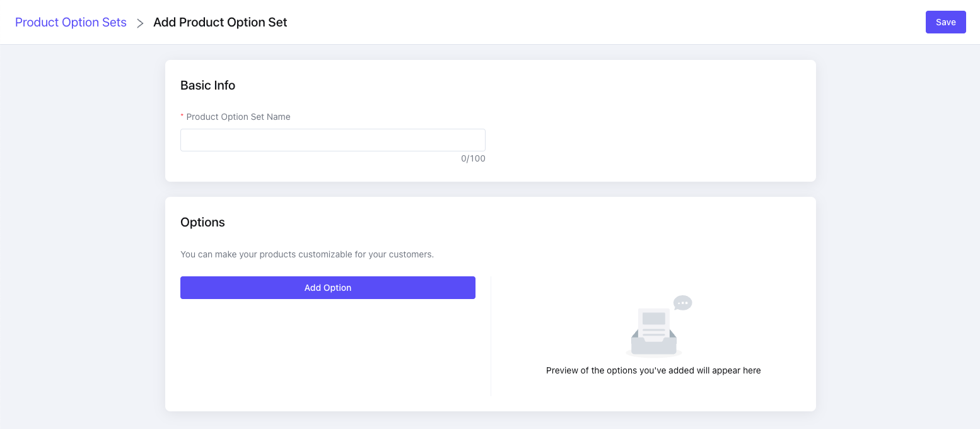Click the Basic Info heading

point(207,85)
